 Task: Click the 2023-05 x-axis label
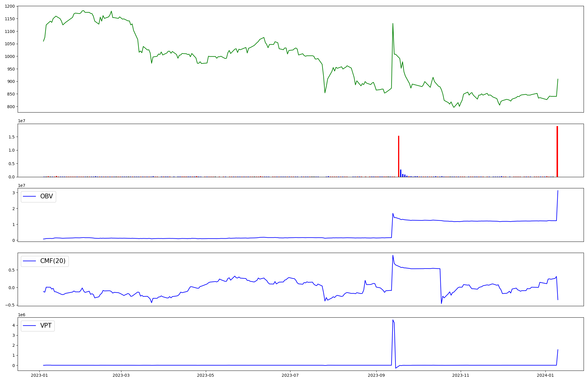point(206,375)
